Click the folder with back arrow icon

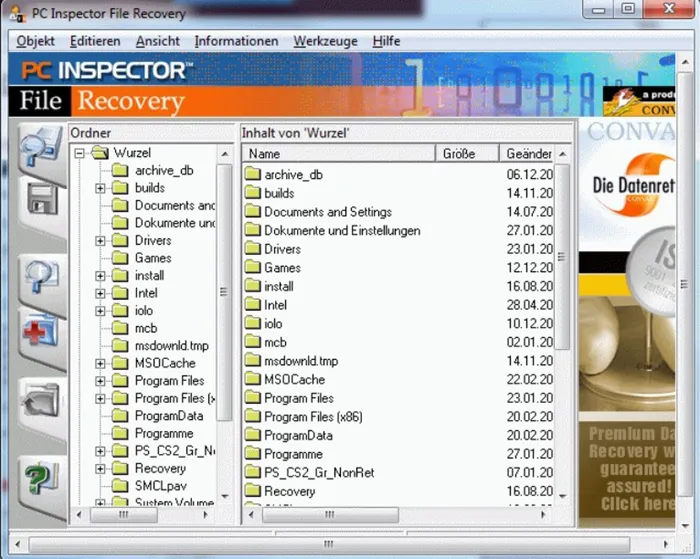(40, 400)
